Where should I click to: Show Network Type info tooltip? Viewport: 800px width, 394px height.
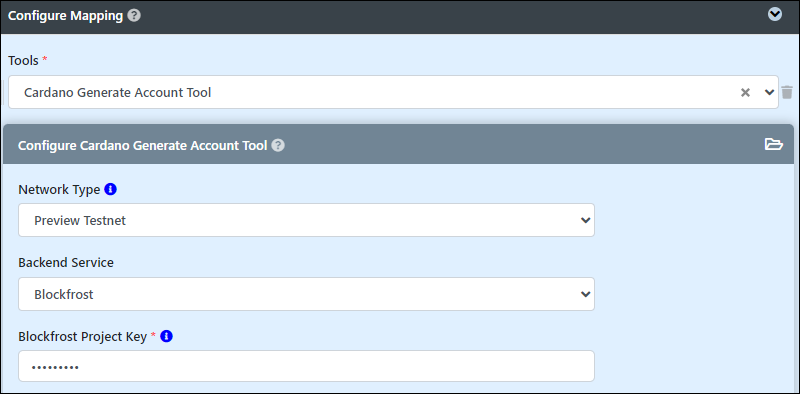(x=110, y=189)
